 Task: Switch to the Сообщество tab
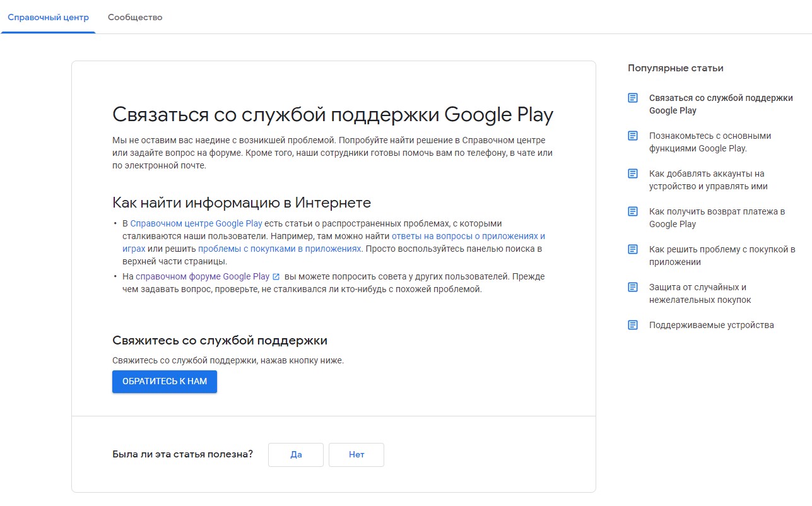click(135, 17)
